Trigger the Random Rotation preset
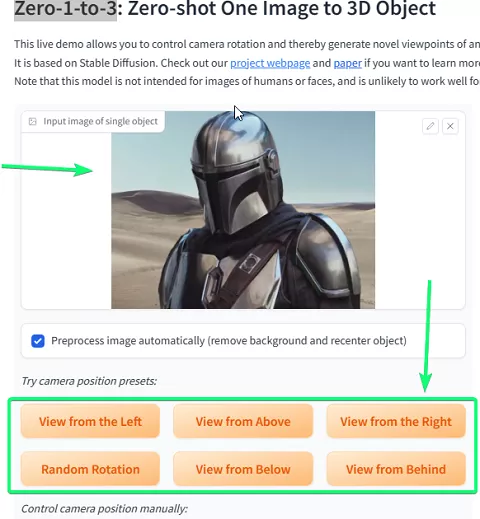480x519 pixels. pyautogui.click(x=90, y=469)
